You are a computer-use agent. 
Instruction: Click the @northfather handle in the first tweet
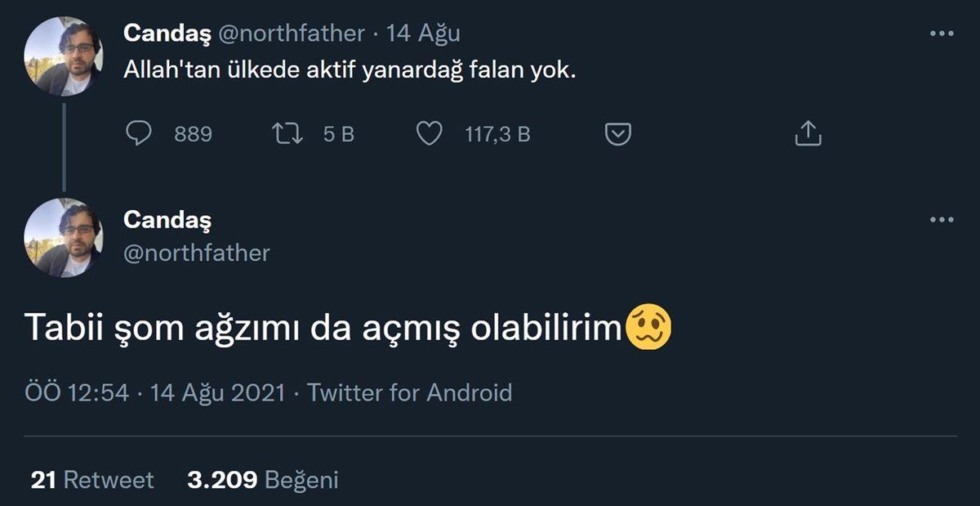pos(292,34)
